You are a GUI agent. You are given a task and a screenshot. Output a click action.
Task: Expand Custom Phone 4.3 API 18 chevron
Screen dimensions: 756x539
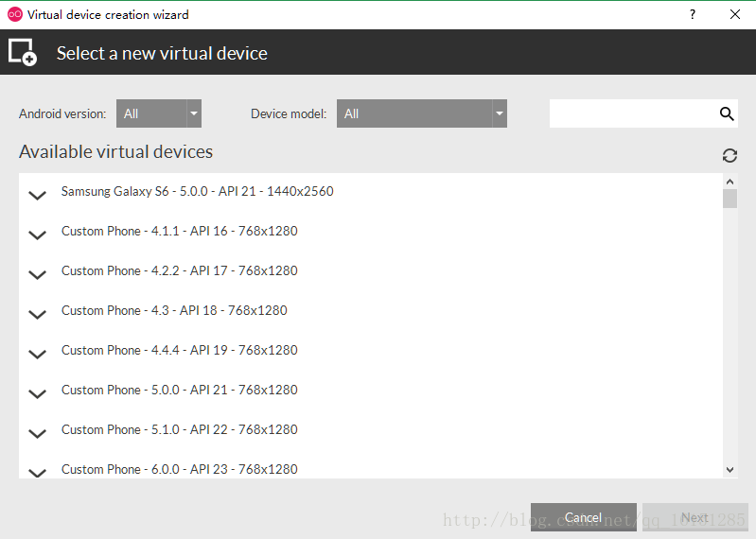tap(37, 314)
